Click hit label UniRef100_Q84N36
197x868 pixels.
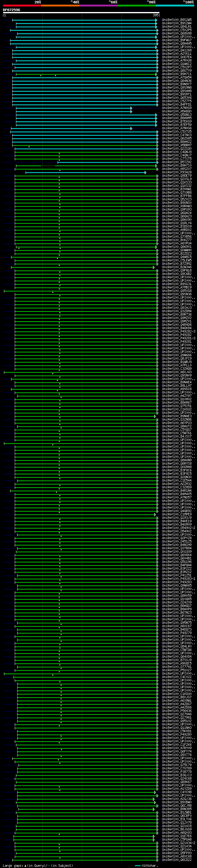(x=177, y=81)
